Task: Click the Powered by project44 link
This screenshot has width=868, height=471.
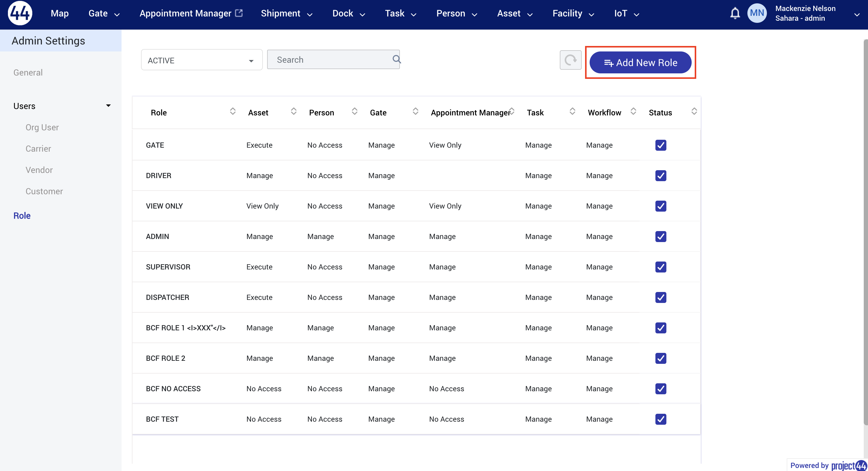Action: coord(828,465)
